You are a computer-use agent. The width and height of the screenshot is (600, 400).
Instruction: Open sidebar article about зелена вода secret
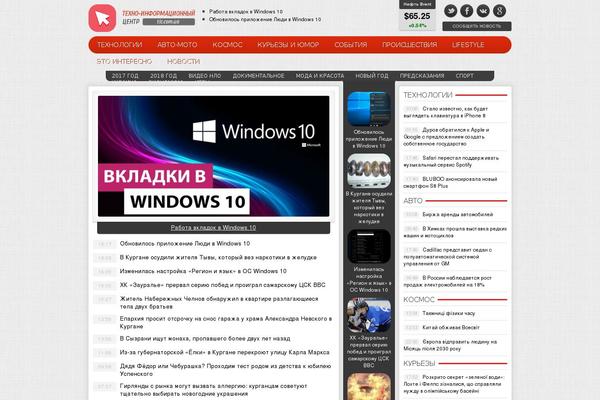click(454, 384)
